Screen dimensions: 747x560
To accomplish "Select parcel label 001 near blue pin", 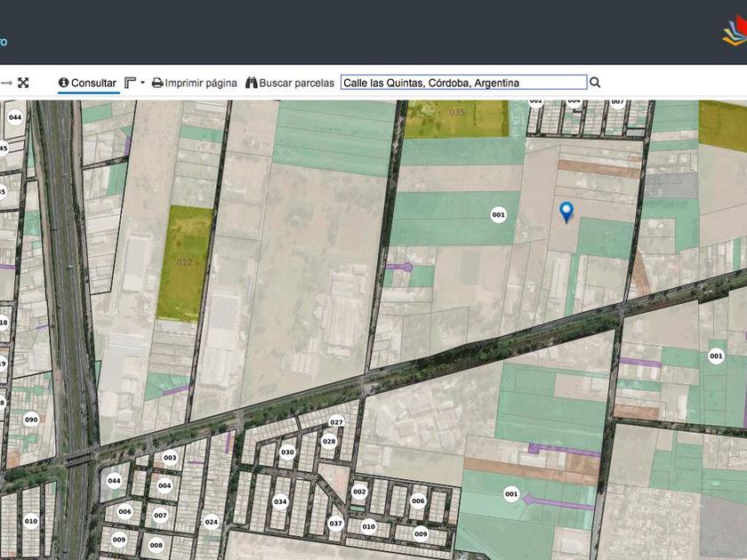I will (498, 214).
